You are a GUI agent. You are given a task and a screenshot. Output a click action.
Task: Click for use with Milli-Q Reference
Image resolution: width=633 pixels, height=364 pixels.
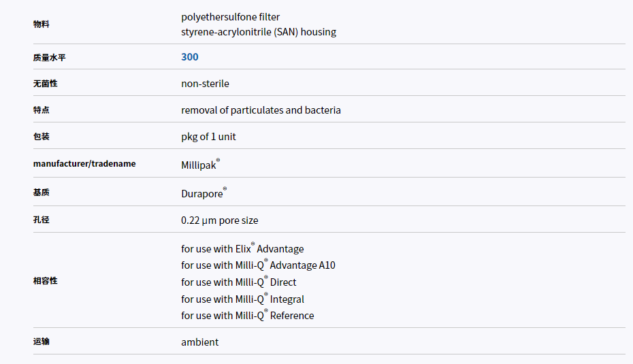(248, 315)
